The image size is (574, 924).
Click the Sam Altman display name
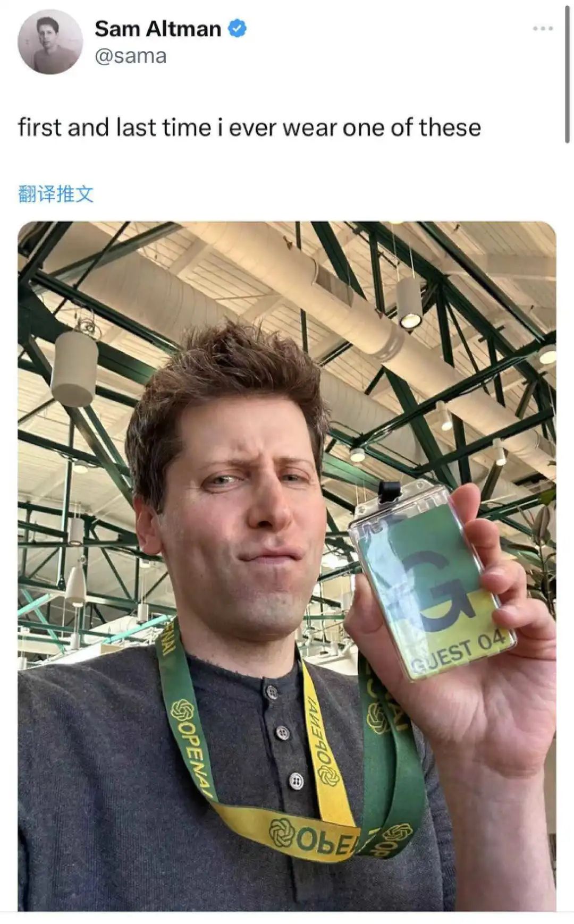[x=158, y=29]
